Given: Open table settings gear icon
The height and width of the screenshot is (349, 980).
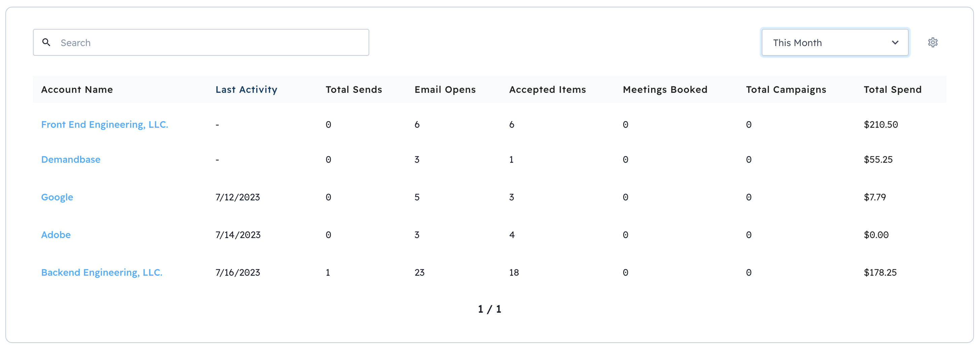Looking at the screenshot, I should pyautogui.click(x=933, y=42).
